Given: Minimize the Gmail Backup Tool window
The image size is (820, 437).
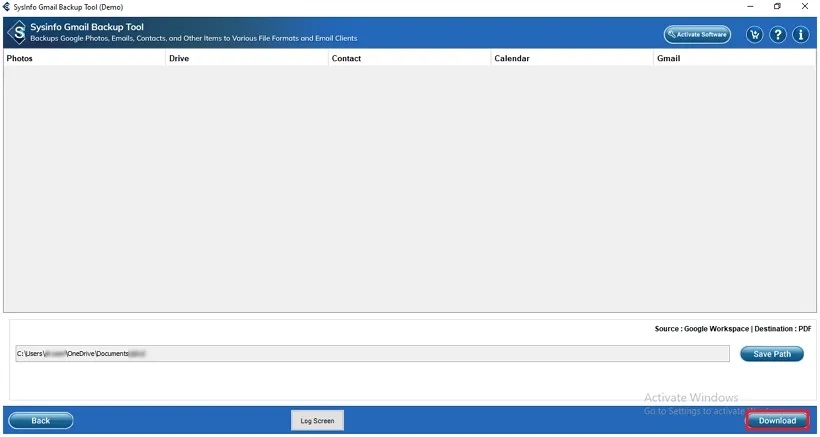Looking at the screenshot, I should [750, 7].
